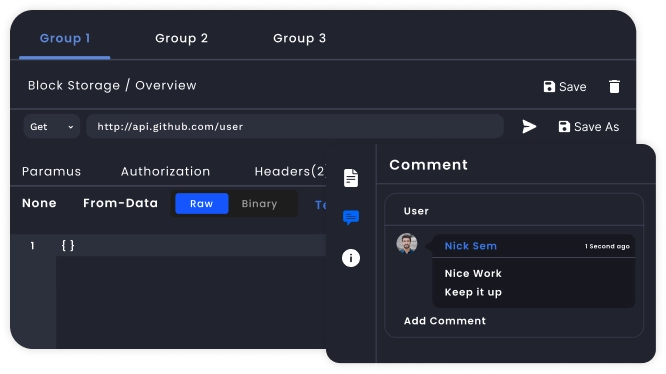Click the URL field http://api.github.com/user
Image resolution: width=666 pixels, height=374 pixels.
(295, 127)
